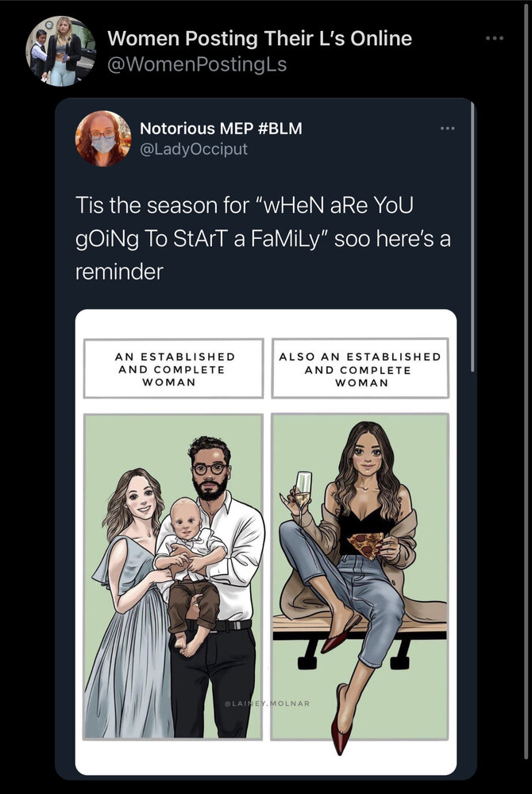532x794 pixels.
Task: Open the single woman illustration panel
Action: point(360,576)
